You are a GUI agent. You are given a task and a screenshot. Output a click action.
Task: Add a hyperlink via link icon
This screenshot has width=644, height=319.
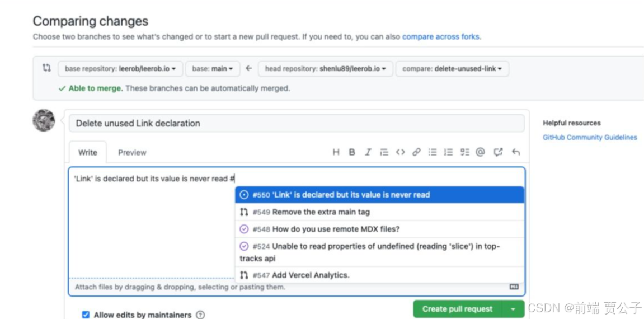[x=416, y=152]
